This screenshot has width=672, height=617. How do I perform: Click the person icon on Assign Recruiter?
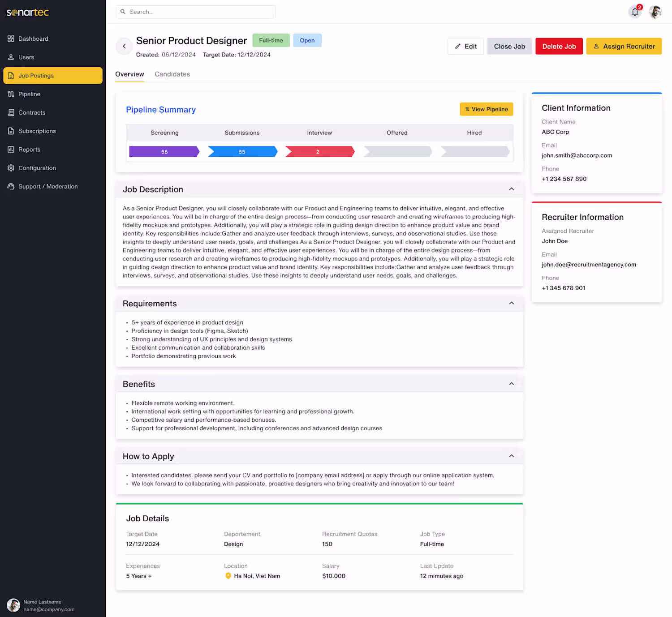click(596, 47)
